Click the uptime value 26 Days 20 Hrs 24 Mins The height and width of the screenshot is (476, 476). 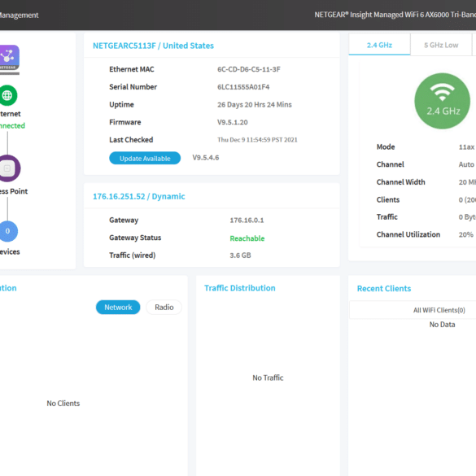(255, 104)
